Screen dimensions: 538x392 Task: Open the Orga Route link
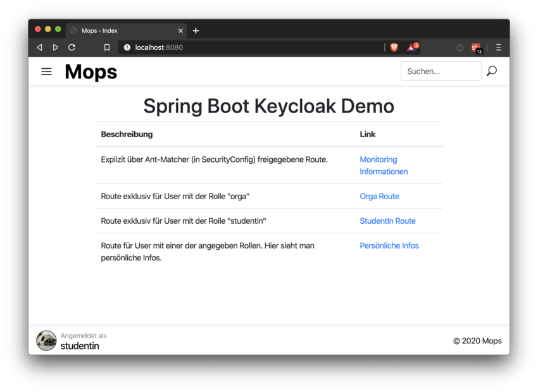(379, 197)
